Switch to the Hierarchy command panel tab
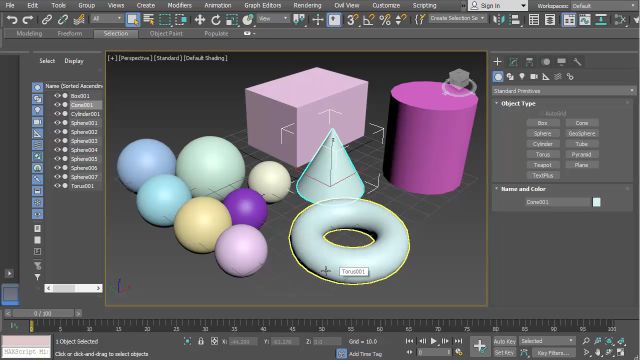Screen dimensions: 640x360 [x=529, y=62]
